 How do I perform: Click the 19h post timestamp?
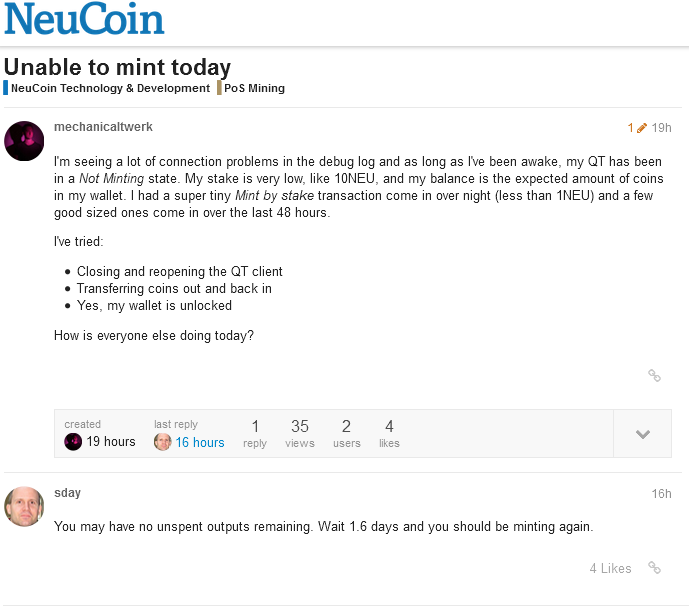click(661, 128)
